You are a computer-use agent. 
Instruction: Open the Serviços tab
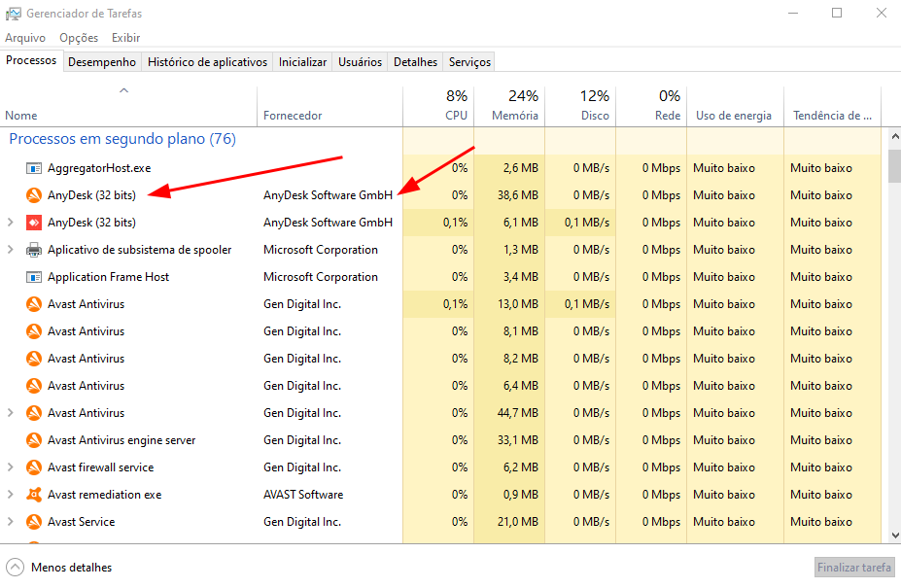click(x=469, y=61)
